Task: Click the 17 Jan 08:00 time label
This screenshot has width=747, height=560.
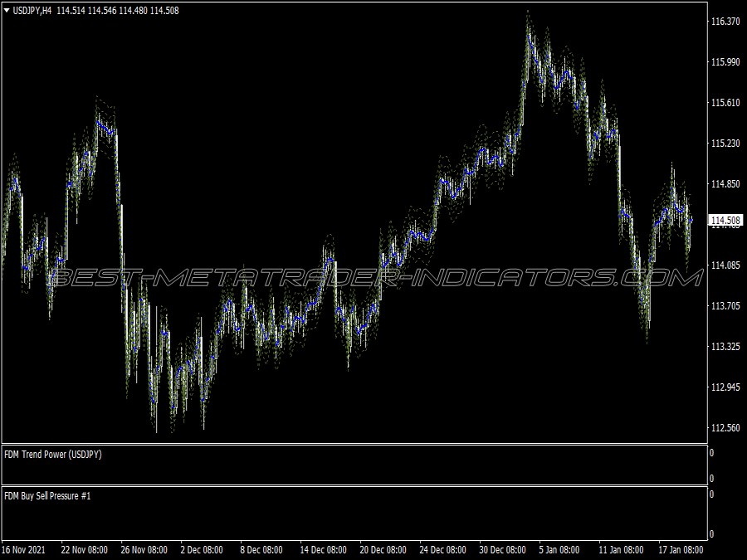Action: click(x=681, y=550)
